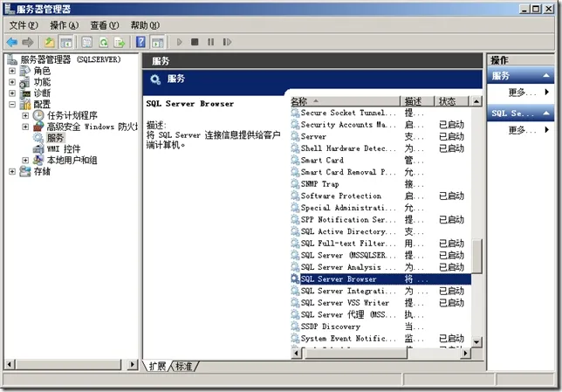
Task: Open the 操作(A) menu
Action: [x=65, y=25]
